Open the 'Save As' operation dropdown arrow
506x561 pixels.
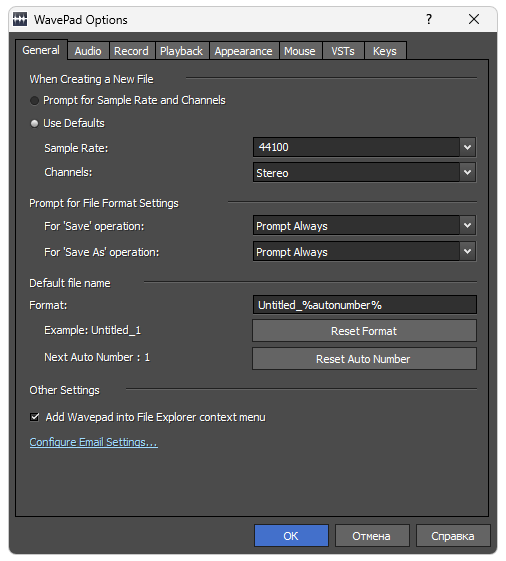[x=467, y=252]
